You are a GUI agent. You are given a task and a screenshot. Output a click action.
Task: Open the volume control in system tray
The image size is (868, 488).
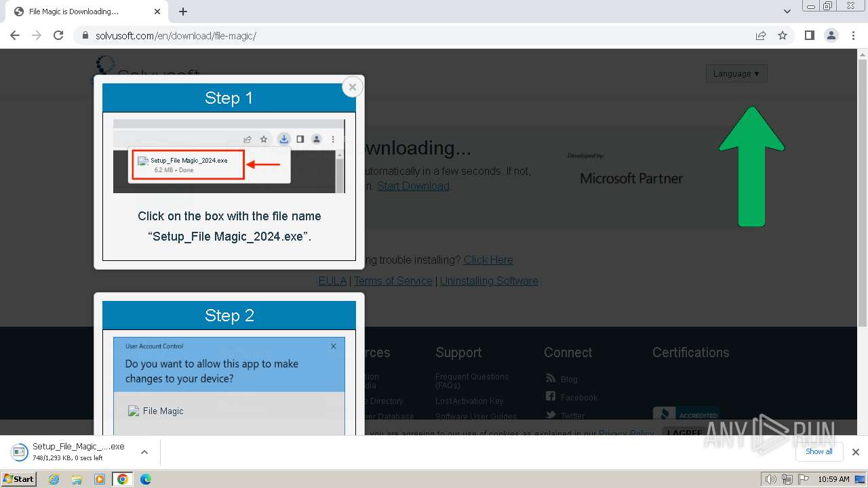tap(771, 479)
